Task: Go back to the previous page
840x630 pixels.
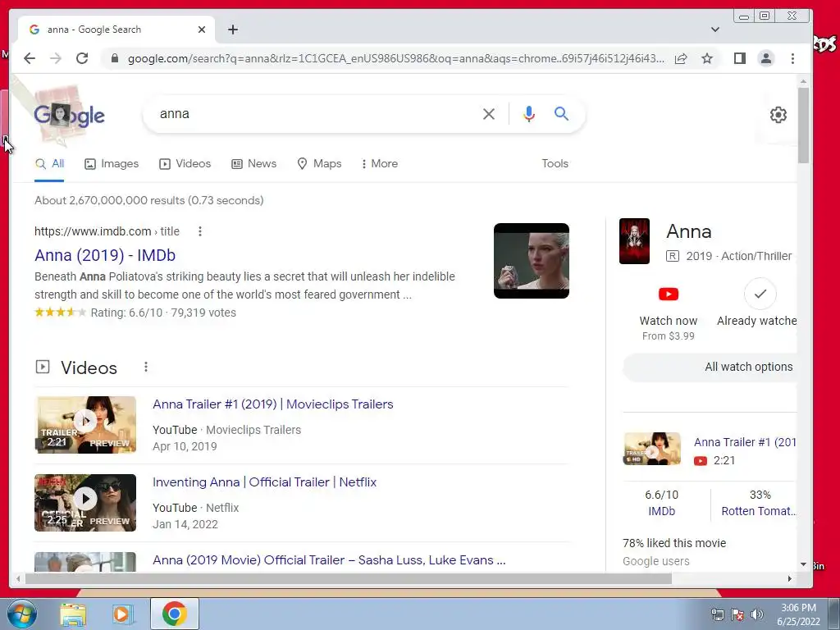Action: (30, 58)
